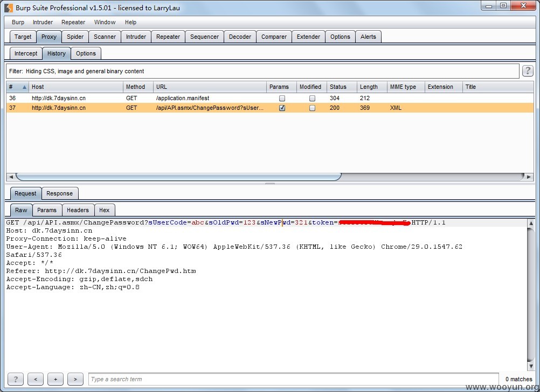Select the Params view tab
Screen dimensions: 540x392
(47, 210)
